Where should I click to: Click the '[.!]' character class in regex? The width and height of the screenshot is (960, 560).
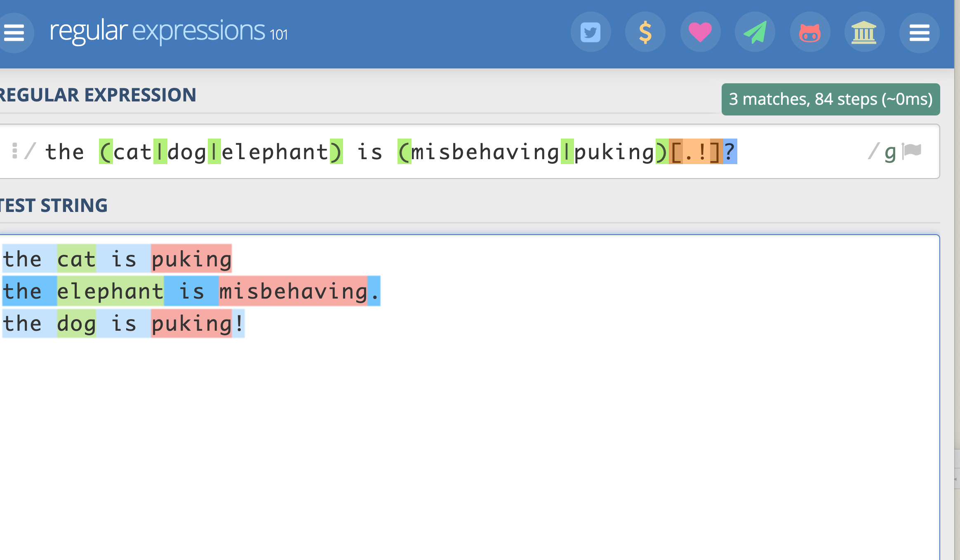[696, 152]
